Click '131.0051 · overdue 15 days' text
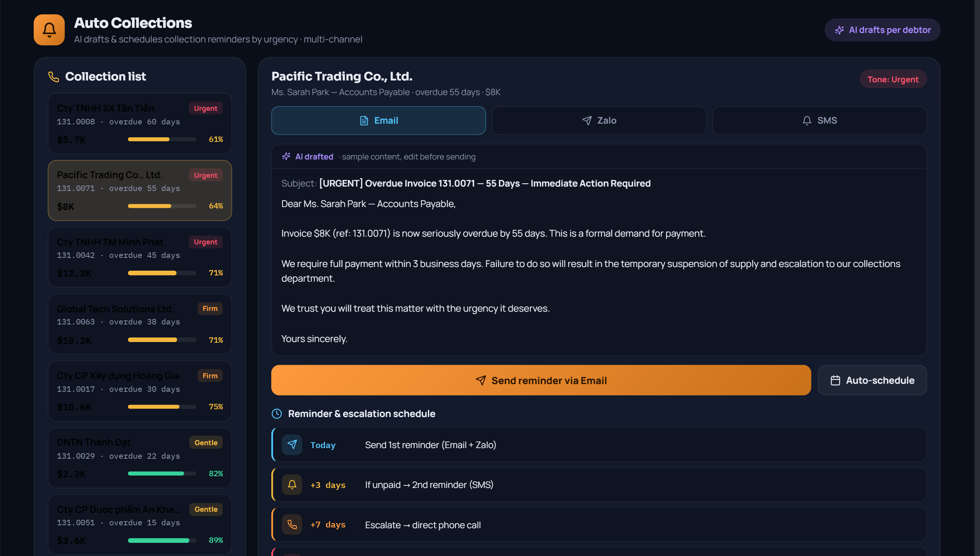Viewport: 980px width, 556px height. click(x=118, y=523)
